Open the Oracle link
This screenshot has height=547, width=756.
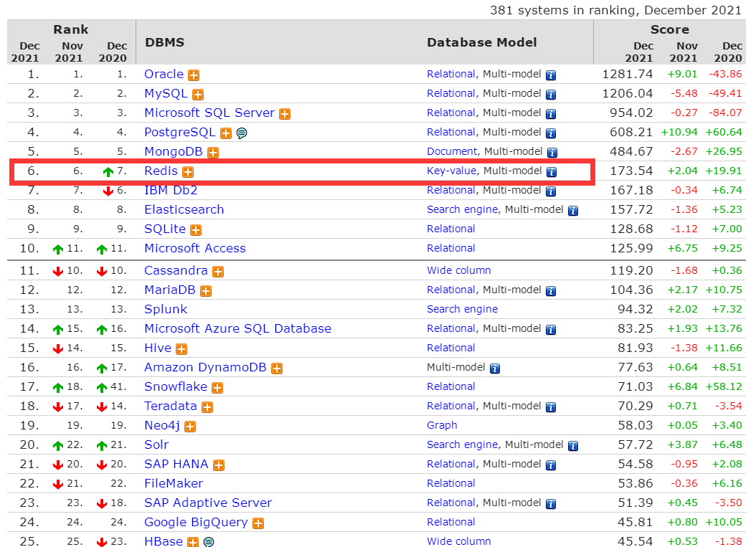pos(164,75)
